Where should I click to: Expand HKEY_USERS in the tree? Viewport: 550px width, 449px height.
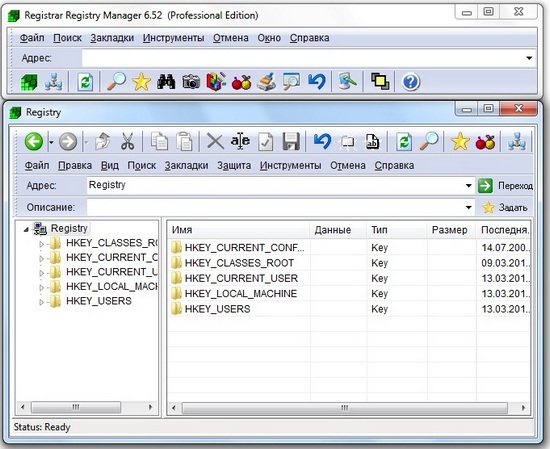click(41, 302)
